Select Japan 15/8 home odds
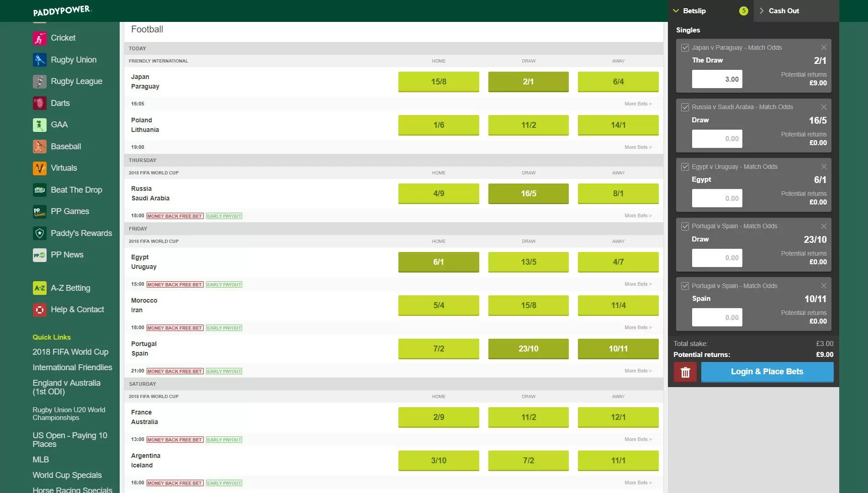This screenshot has height=493, width=868. tap(439, 82)
